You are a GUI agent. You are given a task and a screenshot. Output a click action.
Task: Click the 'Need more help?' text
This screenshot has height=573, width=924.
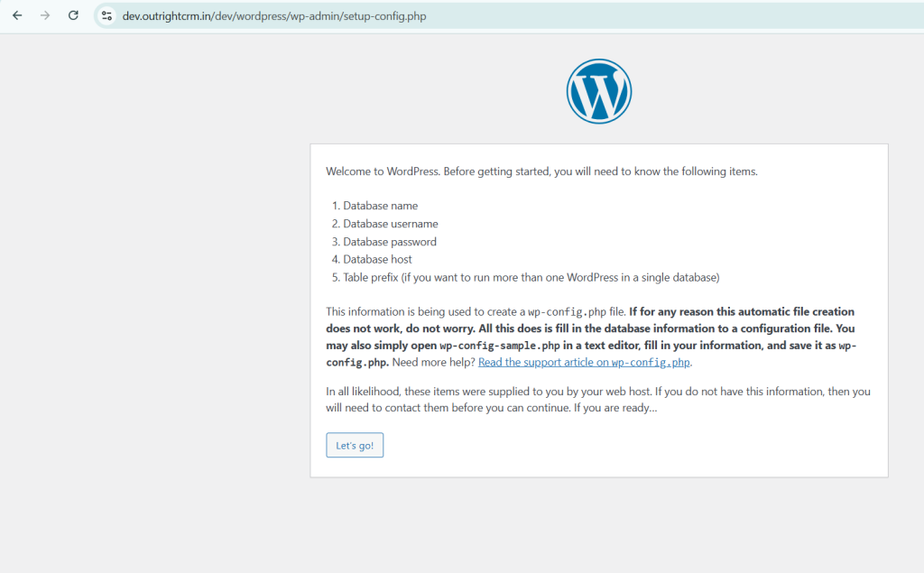point(433,362)
